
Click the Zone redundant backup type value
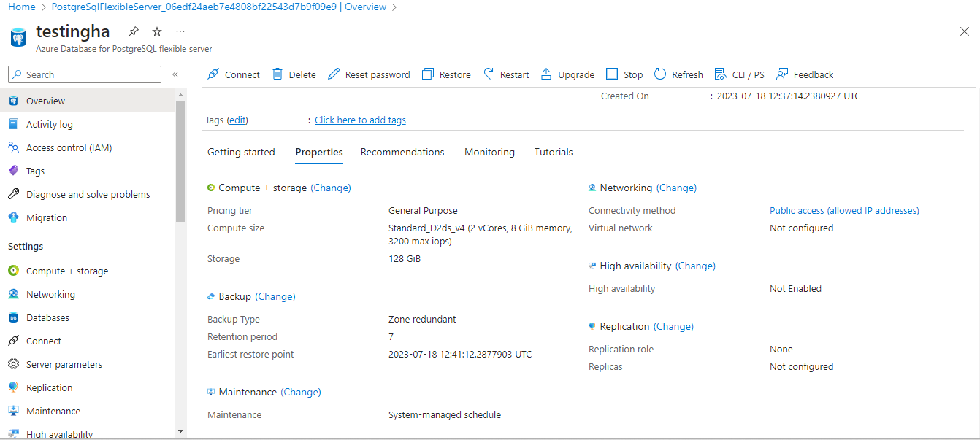click(422, 319)
